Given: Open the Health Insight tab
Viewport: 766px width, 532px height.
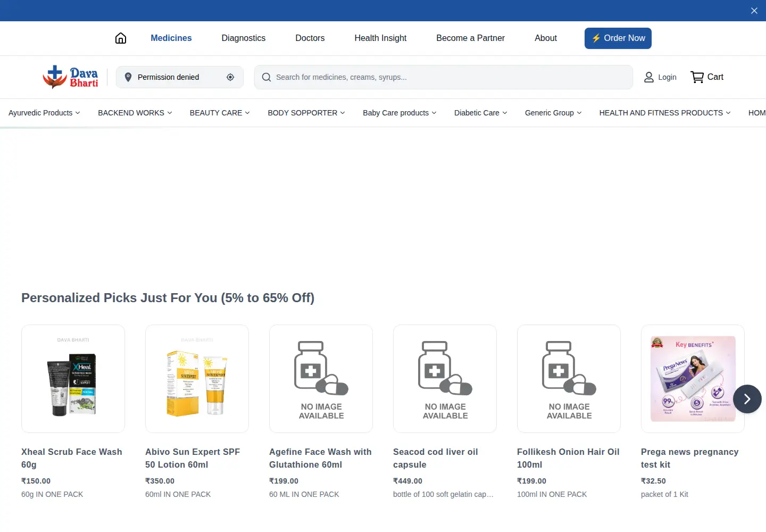Looking at the screenshot, I should pyautogui.click(x=380, y=38).
